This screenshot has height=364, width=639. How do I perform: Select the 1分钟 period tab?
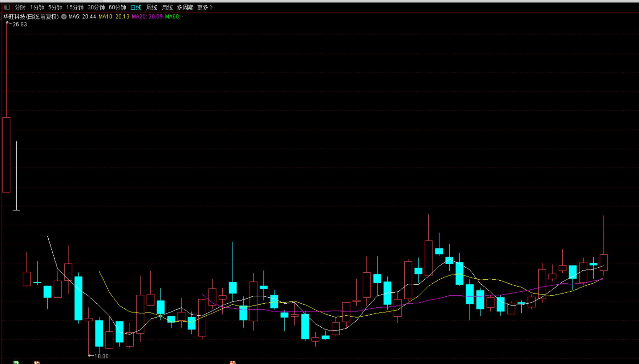(x=37, y=7)
